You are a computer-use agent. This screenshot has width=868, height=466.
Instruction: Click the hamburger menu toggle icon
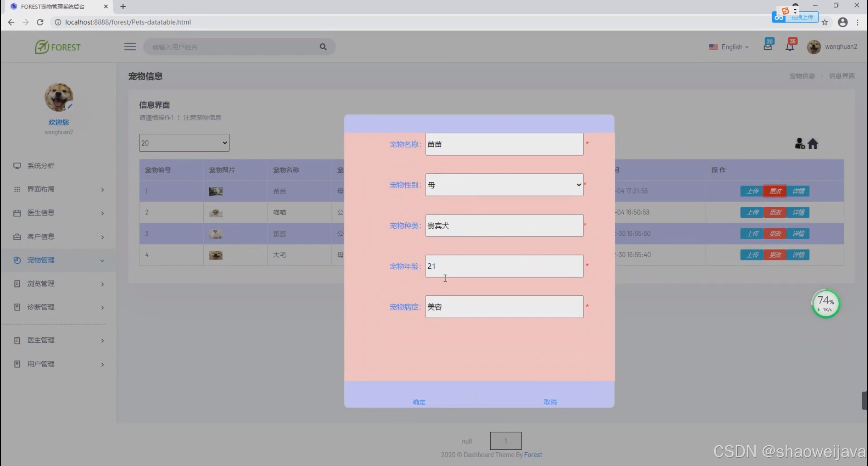click(130, 47)
